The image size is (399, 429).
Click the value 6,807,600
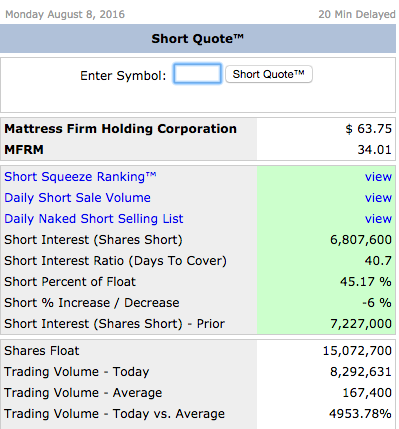point(361,240)
